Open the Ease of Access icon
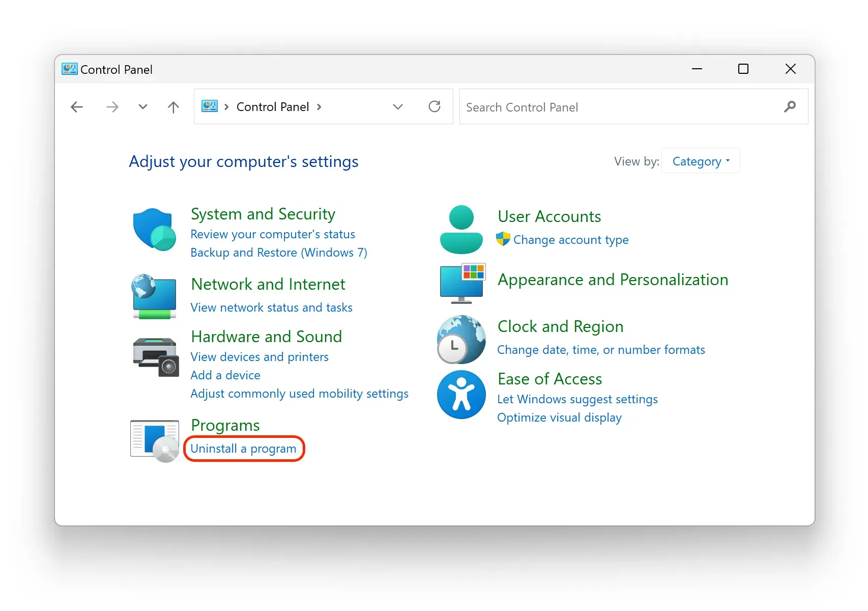This screenshot has width=868, height=611. 461,395
